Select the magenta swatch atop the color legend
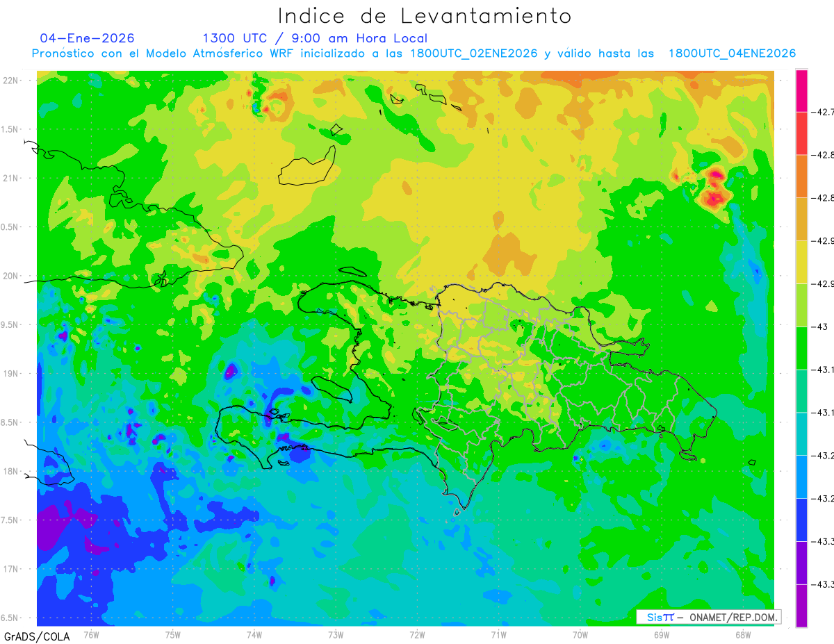 [x=801, y=90]
